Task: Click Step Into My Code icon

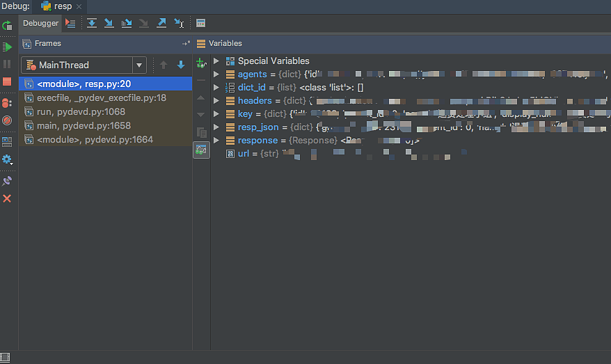Action: [x=126, y=23]
